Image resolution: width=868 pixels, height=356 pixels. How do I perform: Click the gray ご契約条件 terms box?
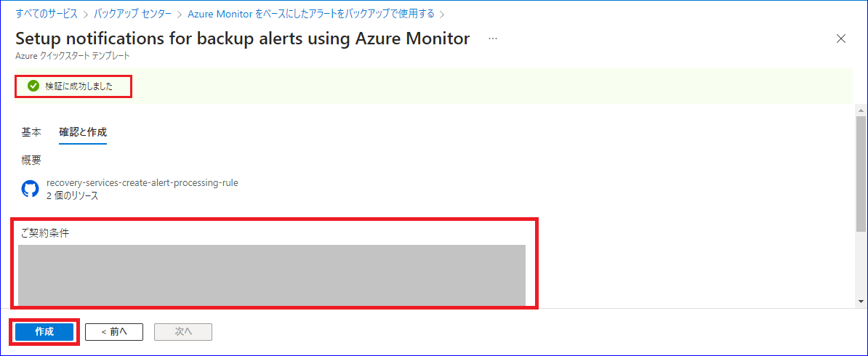click(x=272, y=275)
